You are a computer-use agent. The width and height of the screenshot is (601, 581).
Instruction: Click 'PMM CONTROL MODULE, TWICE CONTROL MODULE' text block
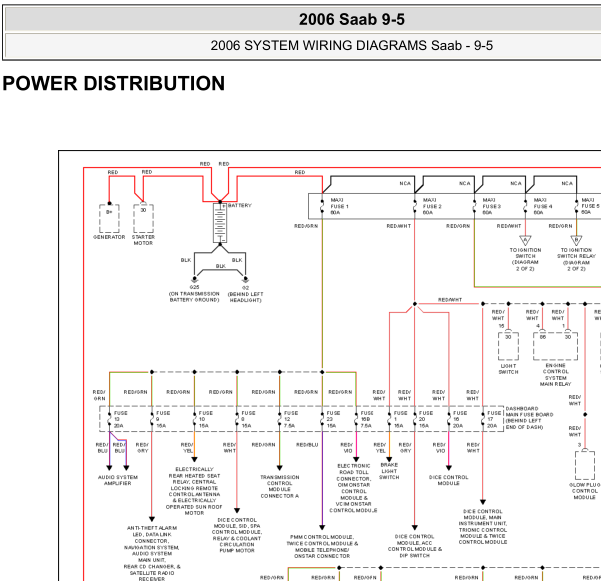tap(322, 547)
